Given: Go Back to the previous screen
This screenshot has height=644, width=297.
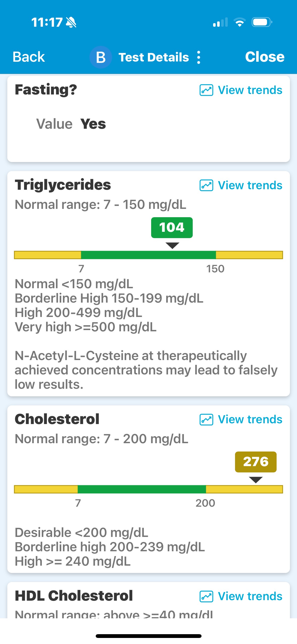Looking at the screenshot, I should (x=29, y=57).
